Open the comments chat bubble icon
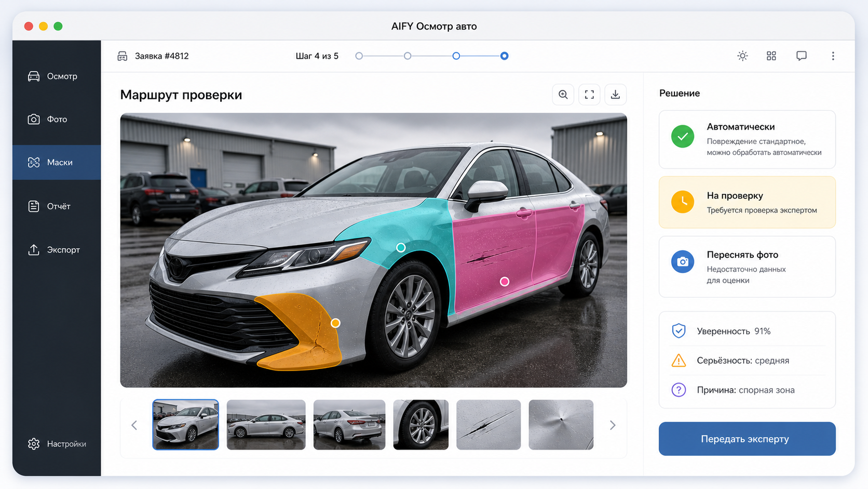 pyautogui.click(x=802, y=56)
